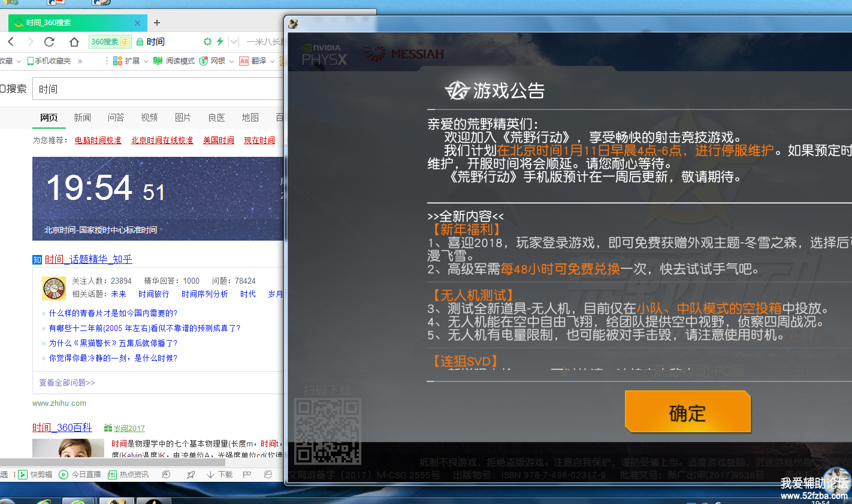The image size is (852, 504).
Task: Go back in the 360 browser
Action: (11, 41)
